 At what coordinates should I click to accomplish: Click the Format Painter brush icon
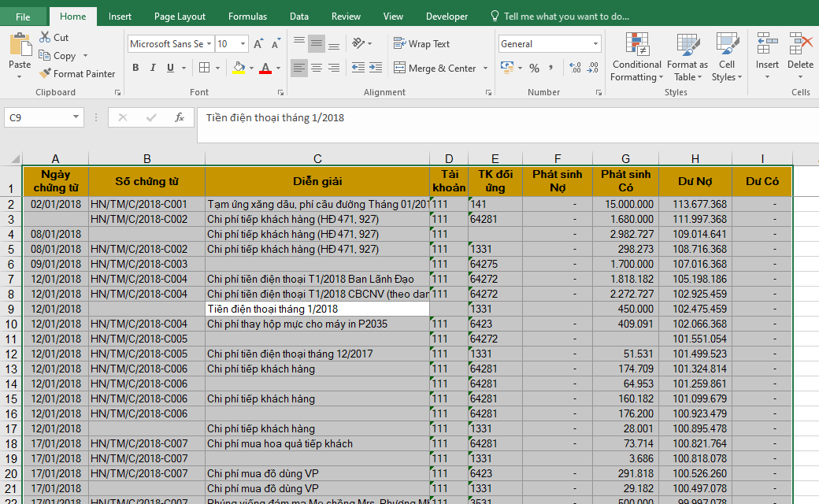[45, 74]
